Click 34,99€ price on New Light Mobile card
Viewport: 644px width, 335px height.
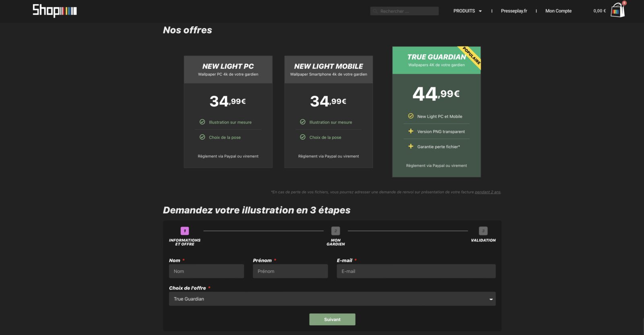coord(328,101)
